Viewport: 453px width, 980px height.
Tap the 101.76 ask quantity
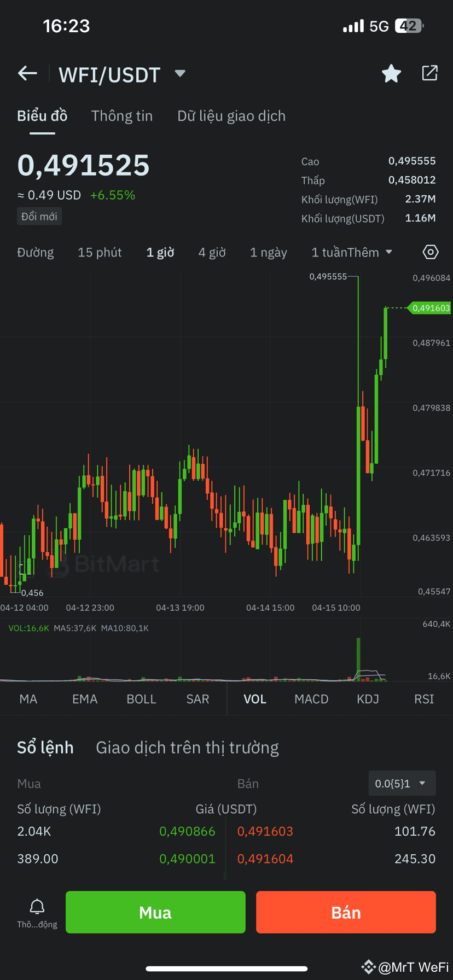click(x=415, y=831)
